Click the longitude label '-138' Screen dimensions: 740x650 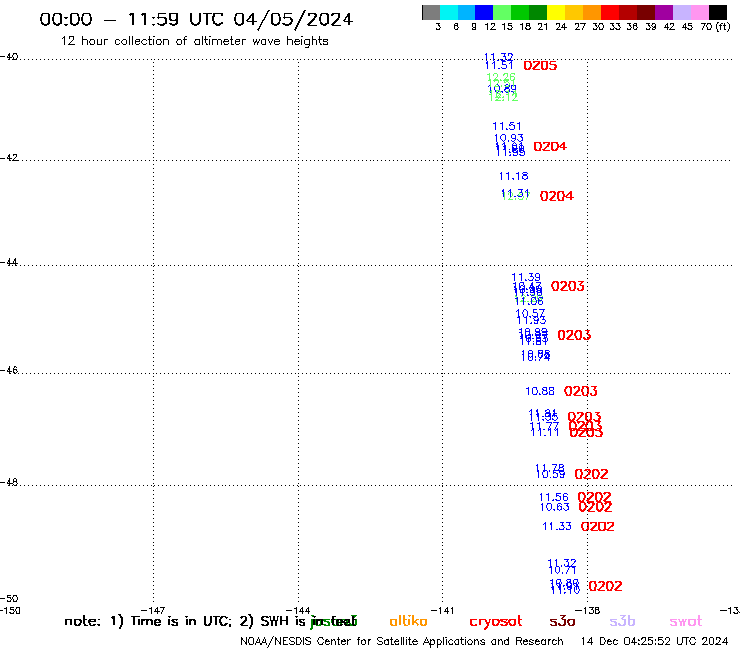pos(588,610)
